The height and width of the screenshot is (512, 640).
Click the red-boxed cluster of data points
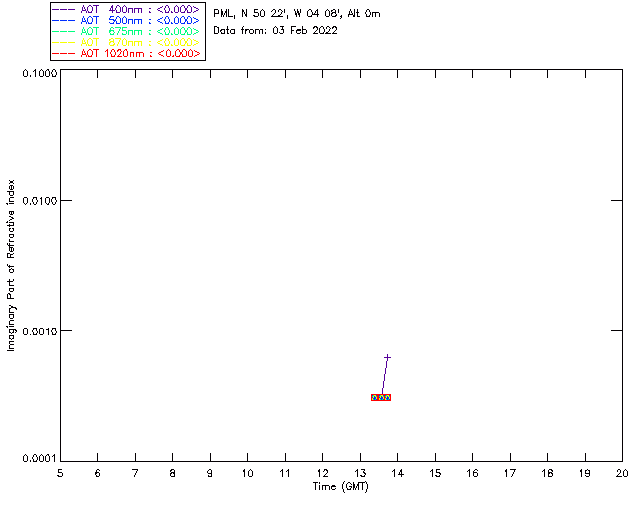[381, 397]
